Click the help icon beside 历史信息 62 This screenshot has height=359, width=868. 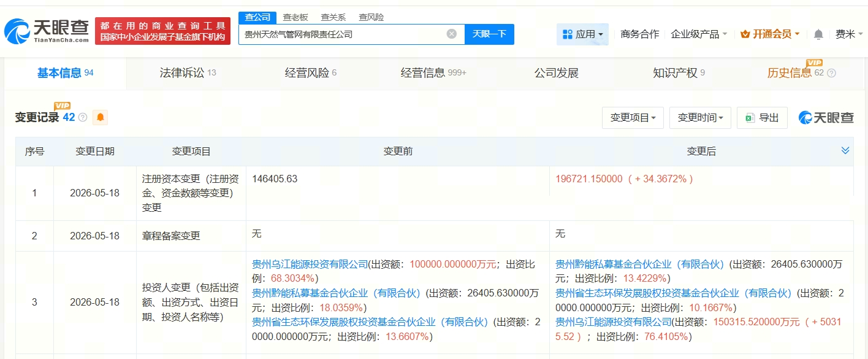[x=831, y=73]
